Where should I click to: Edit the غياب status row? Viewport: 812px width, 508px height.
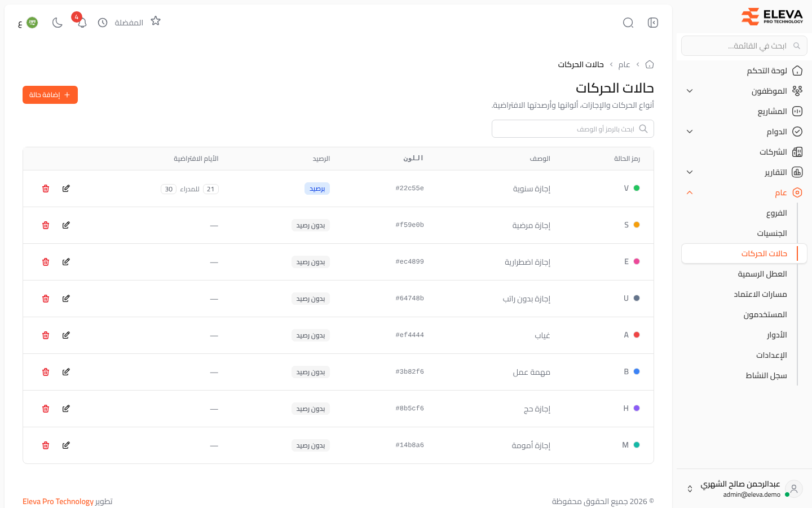66,335
